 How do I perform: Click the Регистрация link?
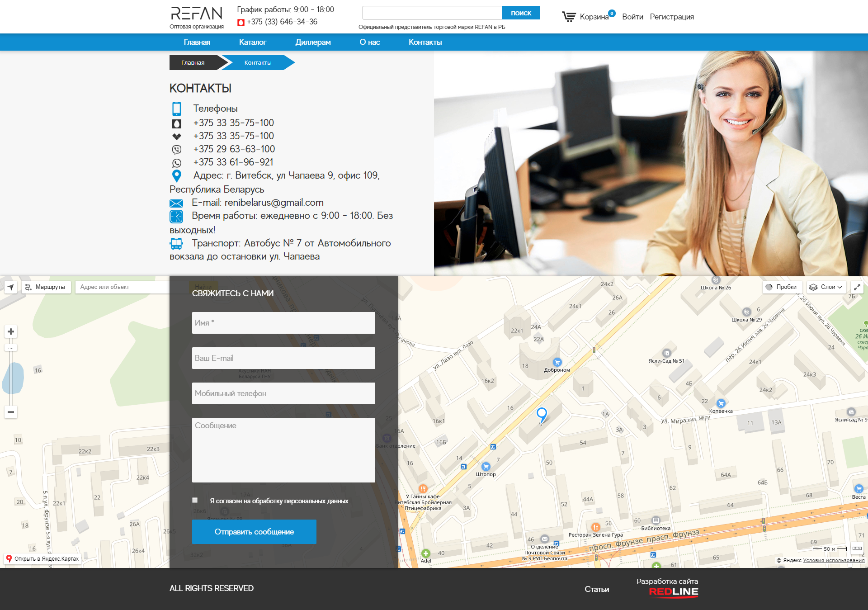[672, 17]
